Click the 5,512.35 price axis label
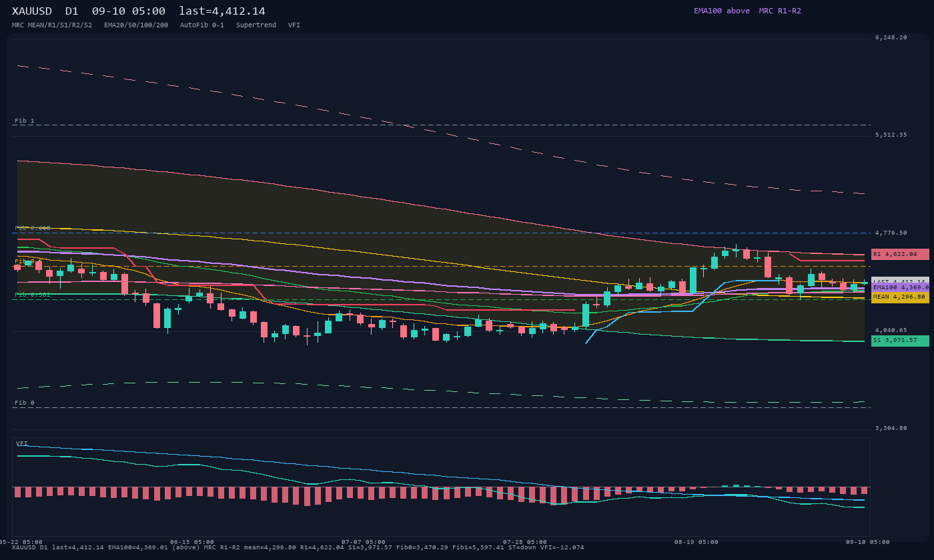934x560 pixels. 891,135
